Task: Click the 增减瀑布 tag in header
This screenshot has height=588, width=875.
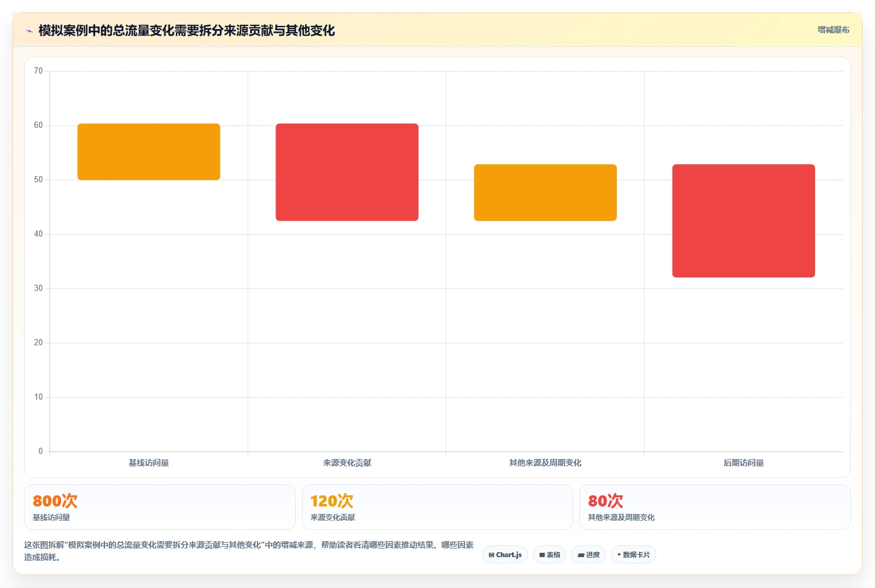Action: pos(833,30)
